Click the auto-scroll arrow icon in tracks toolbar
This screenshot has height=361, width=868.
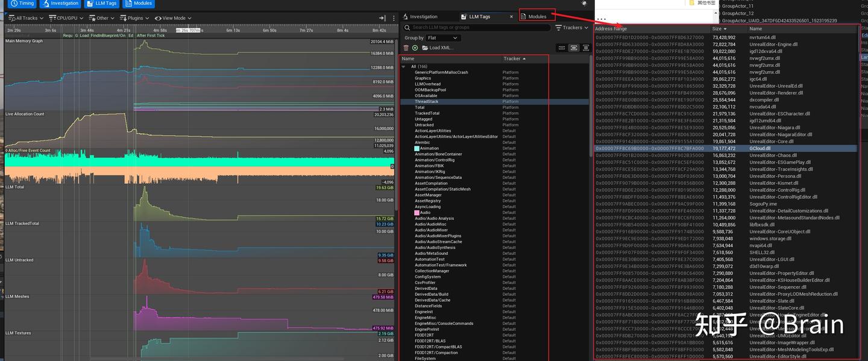382,18
